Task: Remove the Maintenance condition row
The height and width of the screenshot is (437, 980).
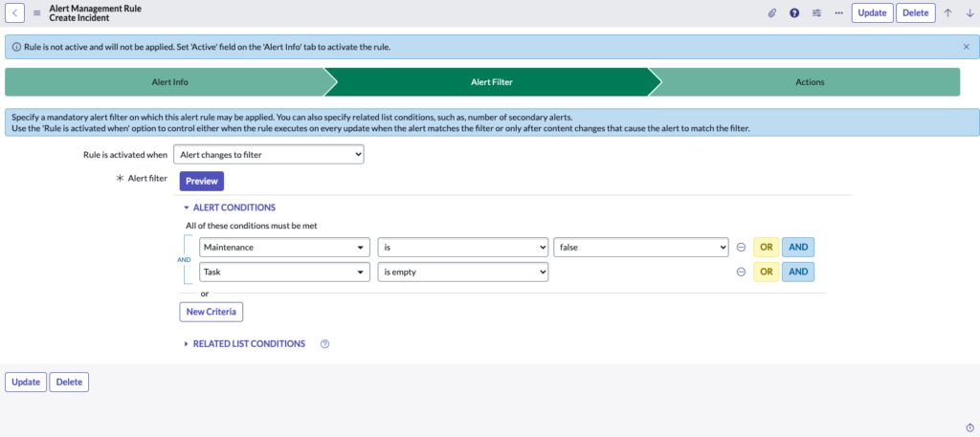Action: (741, 247)
